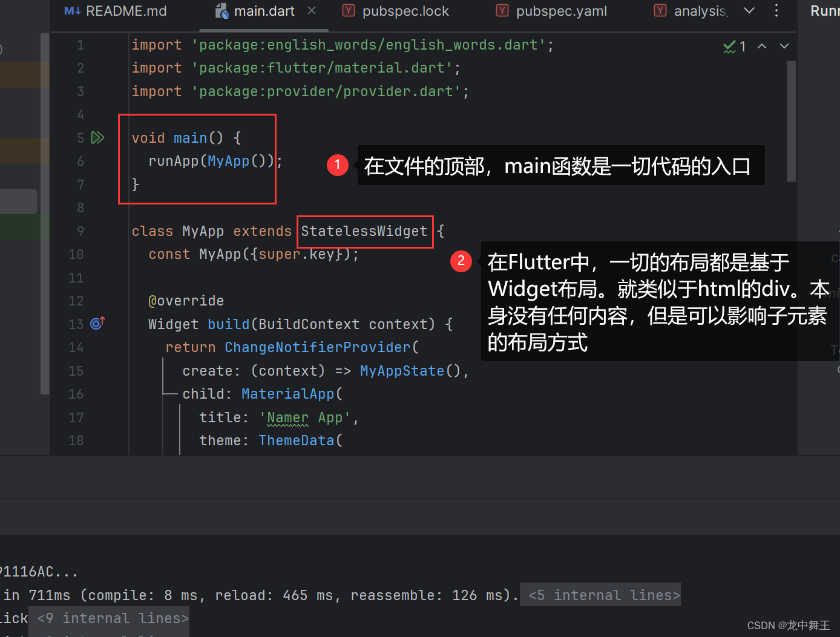Click the editor vertical scrollbar thumb

[791, 121]
